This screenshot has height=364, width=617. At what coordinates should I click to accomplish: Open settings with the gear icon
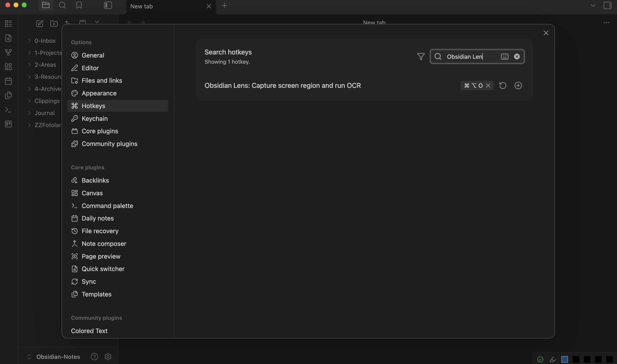coord(108,356)
